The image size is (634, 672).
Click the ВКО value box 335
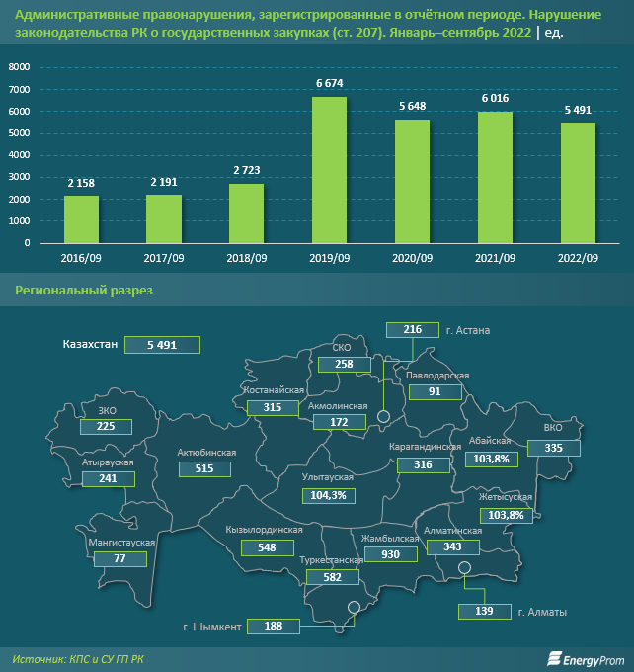[x=553, y=449]
